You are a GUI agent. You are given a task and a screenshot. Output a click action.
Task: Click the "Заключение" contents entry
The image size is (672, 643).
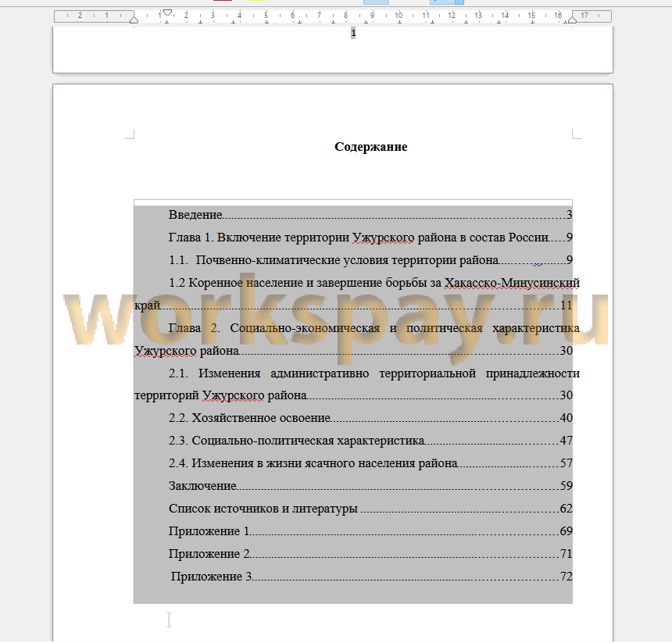click(370, 486)
